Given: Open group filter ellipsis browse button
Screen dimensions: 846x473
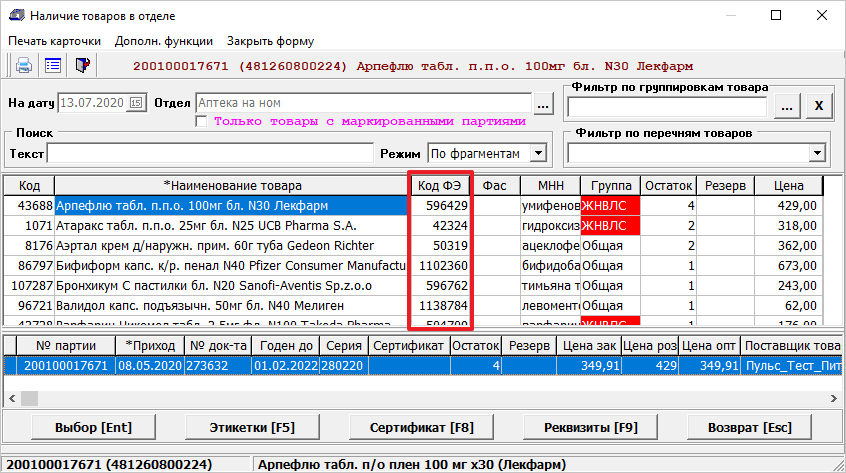Looking at the screenshot, I should coord(787,106).
